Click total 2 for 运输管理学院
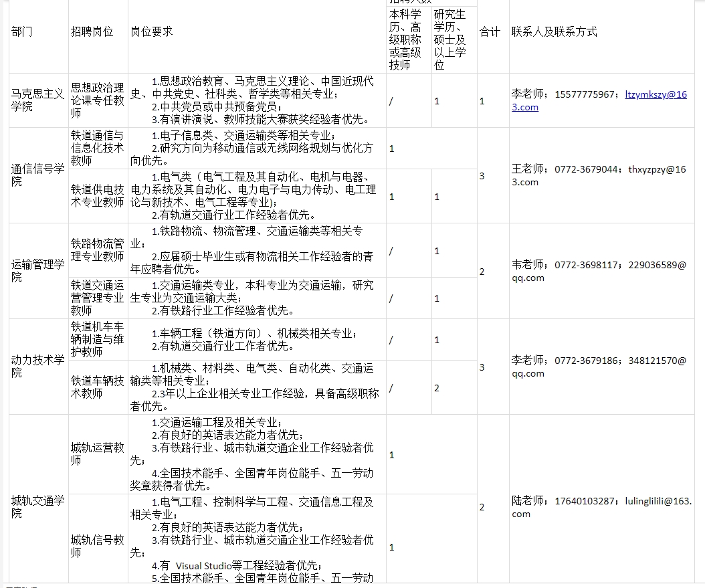The image size is (705, 588). coord(493,271)
